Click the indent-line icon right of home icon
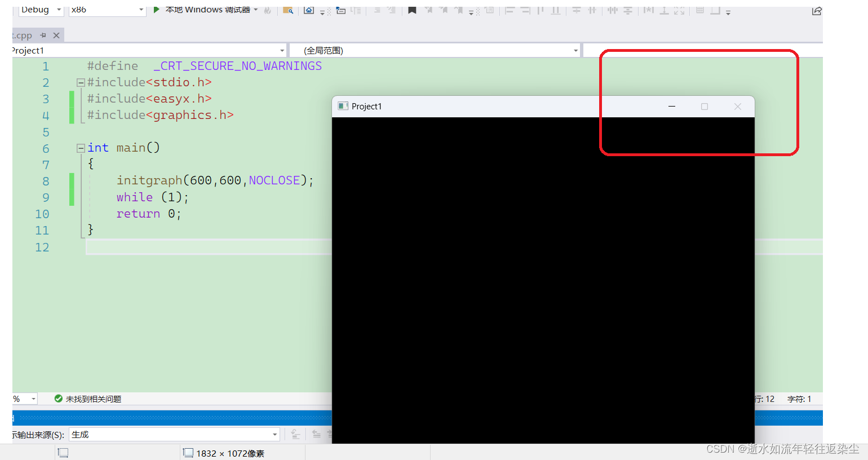The width and height of the screenshot is (868, 460). [x=341, y=10]
